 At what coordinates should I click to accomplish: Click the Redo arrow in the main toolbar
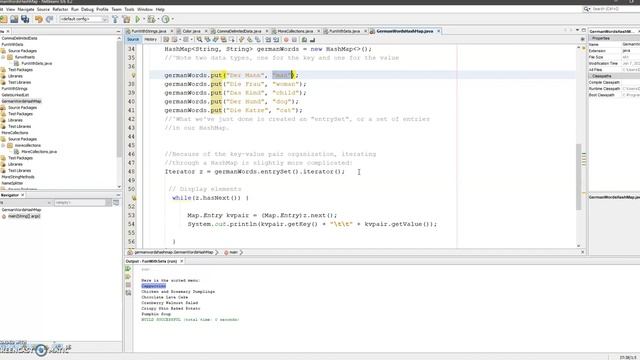point(50,19)
